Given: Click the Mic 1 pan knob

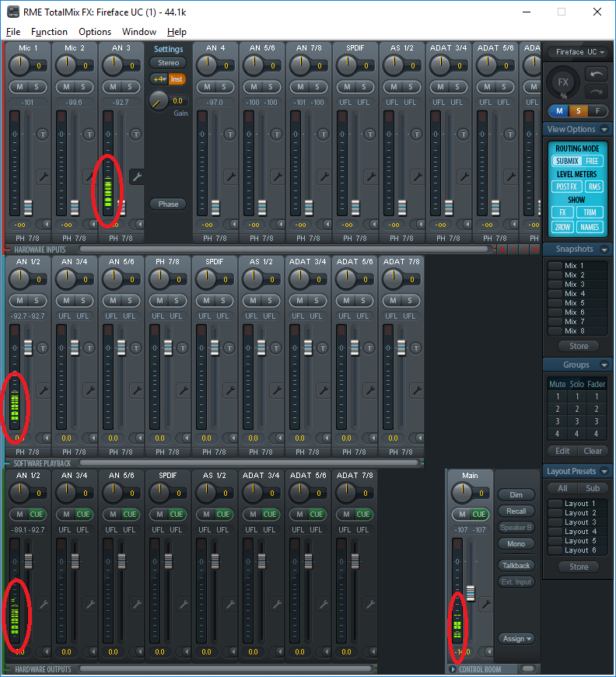Looking at the screenshot, I should 19,65.
